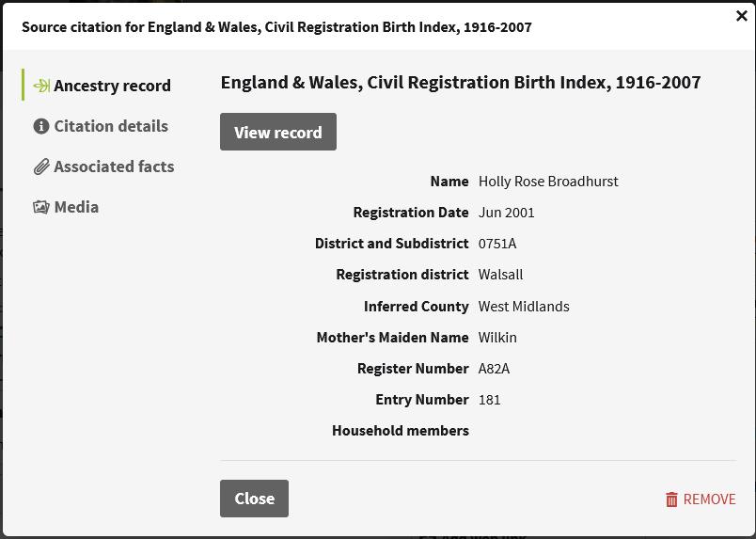Click the Media photo icon
The height and width of the screenshot is (539, 756).
pyautogui.click(x=41, y=207)
